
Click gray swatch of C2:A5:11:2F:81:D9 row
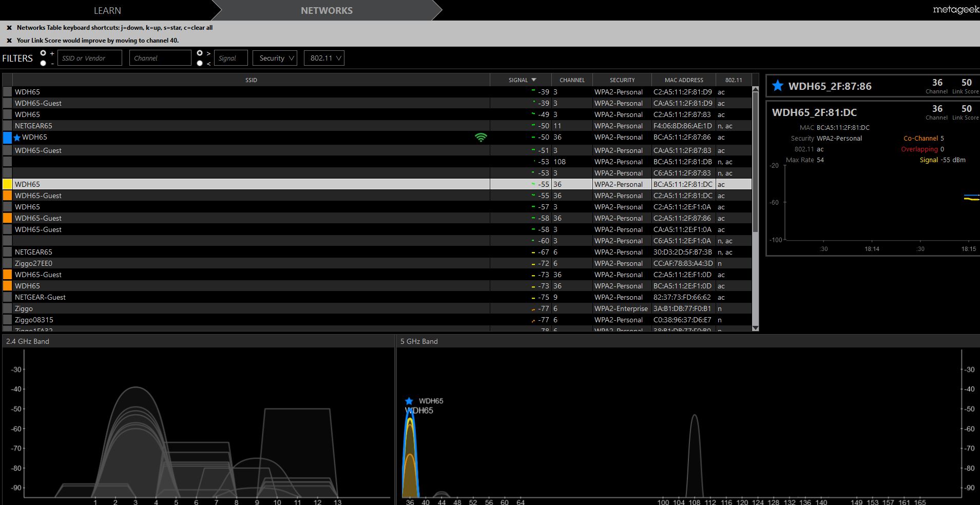7,92
